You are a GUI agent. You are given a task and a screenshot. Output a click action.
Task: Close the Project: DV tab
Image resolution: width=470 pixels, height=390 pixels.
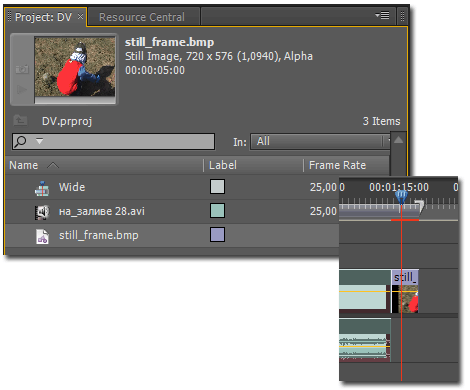(x=80, y=16)
